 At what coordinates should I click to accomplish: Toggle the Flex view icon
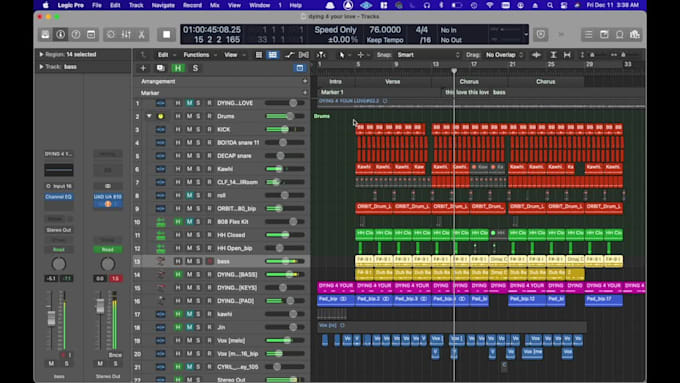(x=304, y=55)
